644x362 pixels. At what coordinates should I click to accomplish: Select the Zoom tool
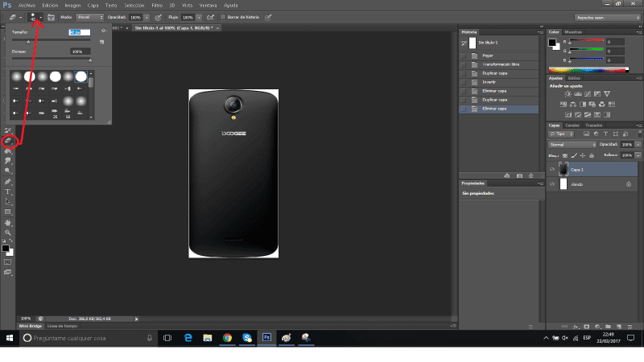(8, 232)
